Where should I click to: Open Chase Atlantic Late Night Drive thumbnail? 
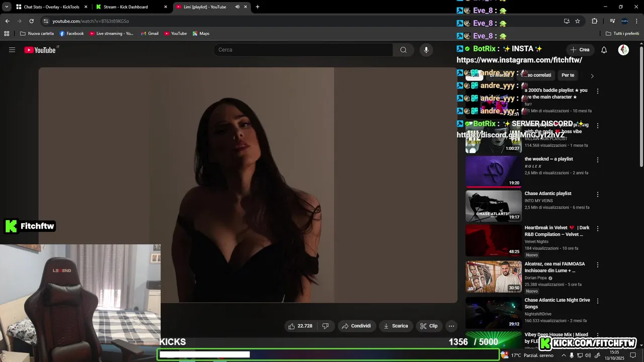click(494, 313)
